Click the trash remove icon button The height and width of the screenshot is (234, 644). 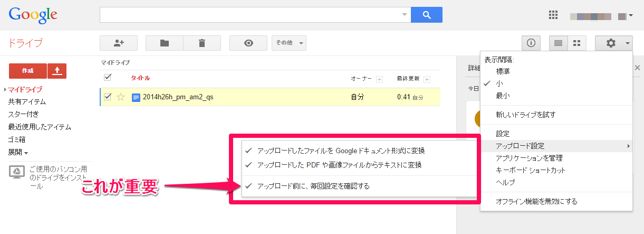202,43
